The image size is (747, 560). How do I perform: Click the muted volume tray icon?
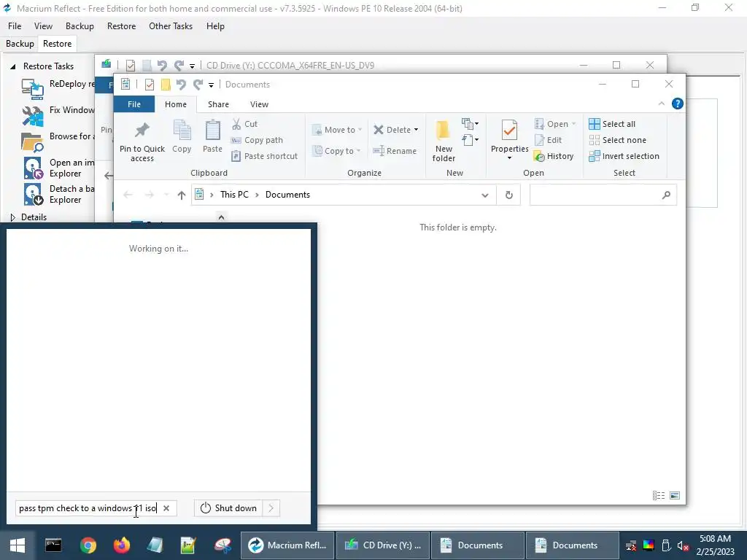click(x=683, y=545)
